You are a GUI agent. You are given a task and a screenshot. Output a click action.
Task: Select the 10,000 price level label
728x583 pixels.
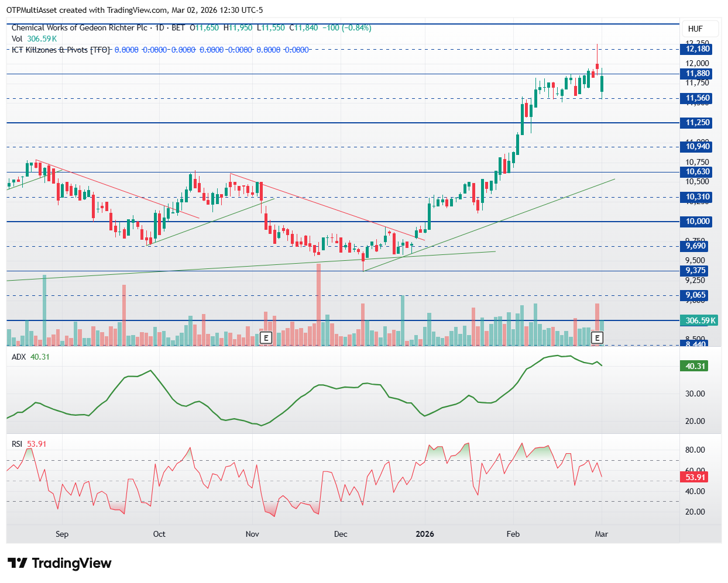pos(698,222)
